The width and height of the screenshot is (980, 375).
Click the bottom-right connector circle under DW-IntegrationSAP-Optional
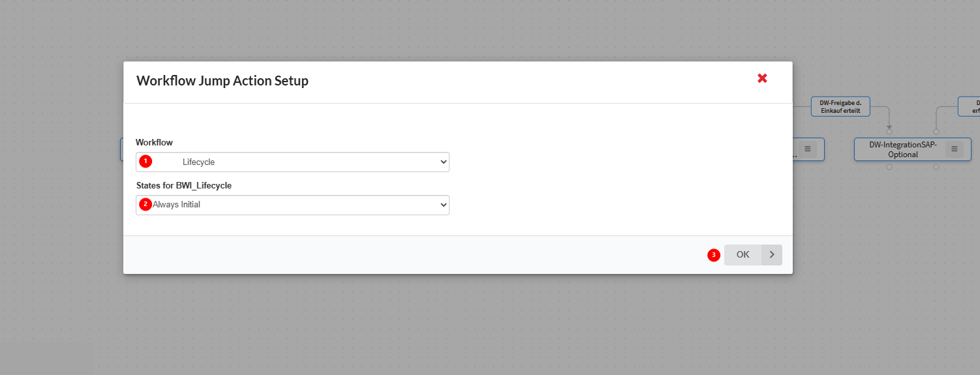[x=936, y=167]
